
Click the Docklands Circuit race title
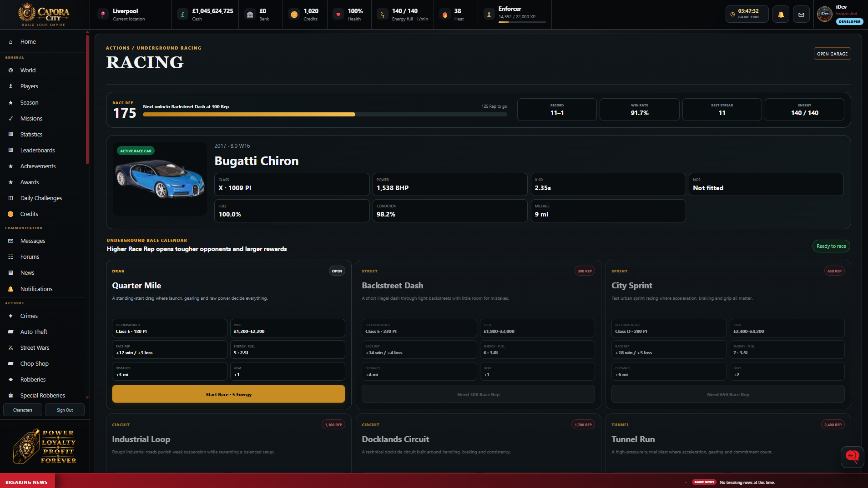tap(395, 439)
